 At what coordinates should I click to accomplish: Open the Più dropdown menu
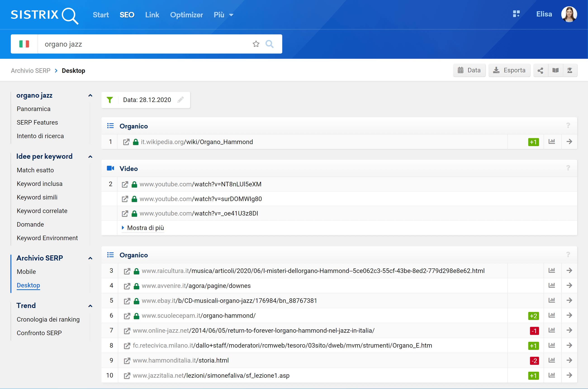click(x=222, y=14)
